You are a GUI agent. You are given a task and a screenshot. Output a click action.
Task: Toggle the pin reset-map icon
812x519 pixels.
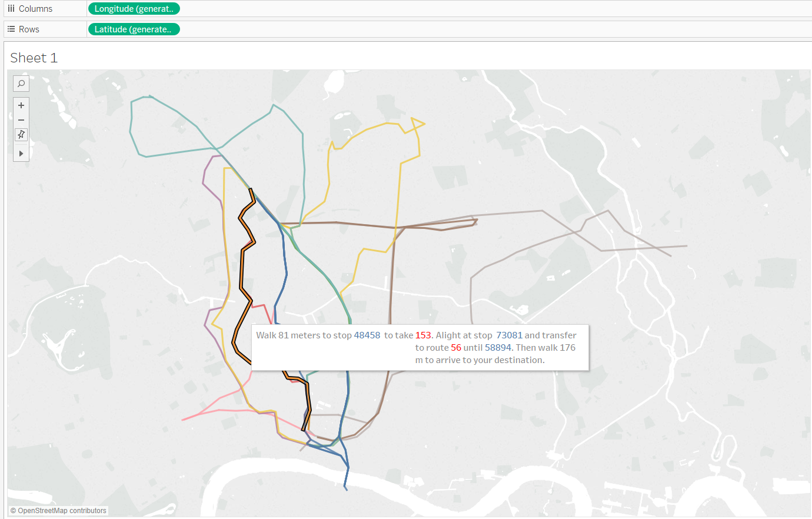[21, 135]
